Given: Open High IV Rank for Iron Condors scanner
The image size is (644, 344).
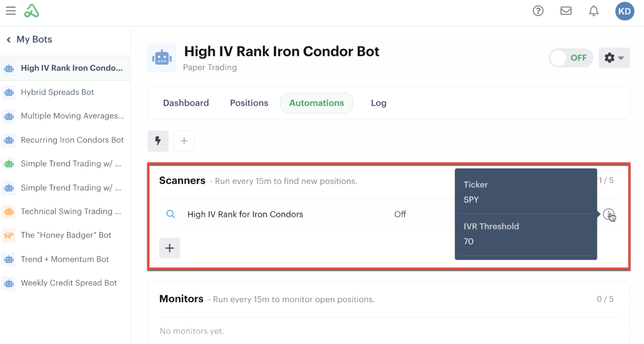Looking at the screenshot, I should pos(245,214).
